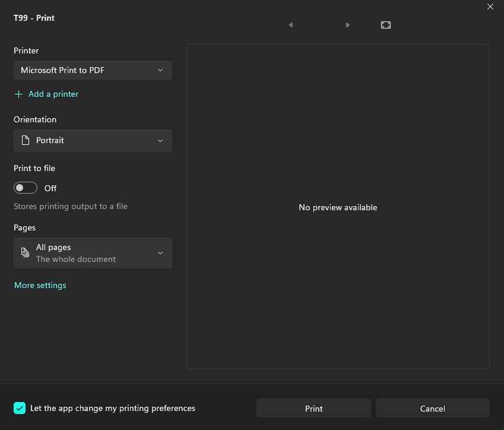Select the Microsoft Print to PDF printer field
Viewport: 504px width, 430px height.
pos(83,70)
